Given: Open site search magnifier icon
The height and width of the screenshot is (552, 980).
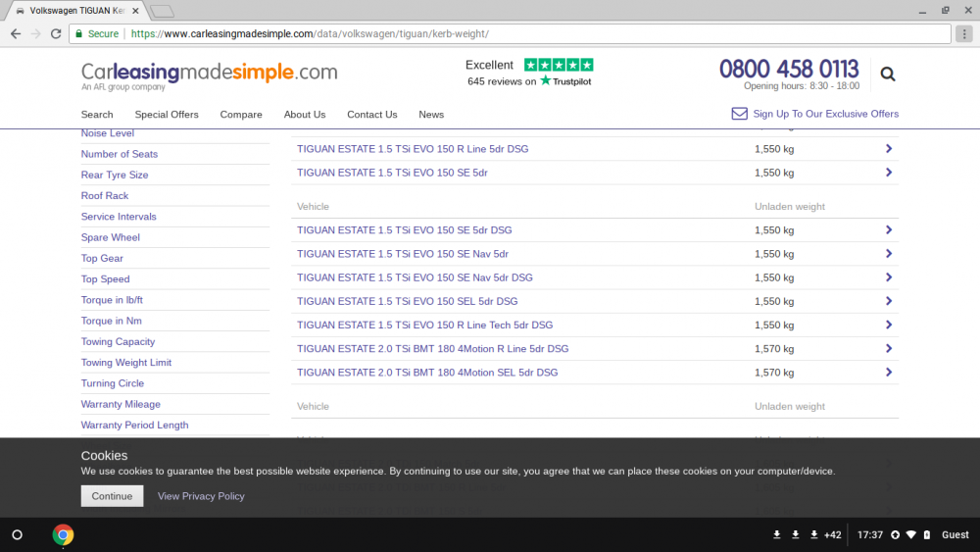Looking at the screenshot, I should (x=888, y=74).
